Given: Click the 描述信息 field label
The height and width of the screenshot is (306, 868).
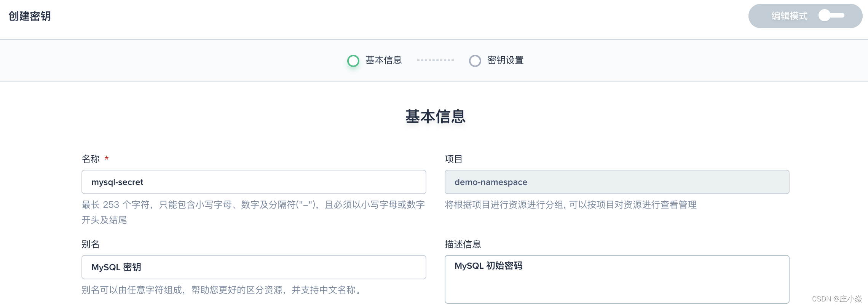Looking at the screenshot, I should point(463,244).
